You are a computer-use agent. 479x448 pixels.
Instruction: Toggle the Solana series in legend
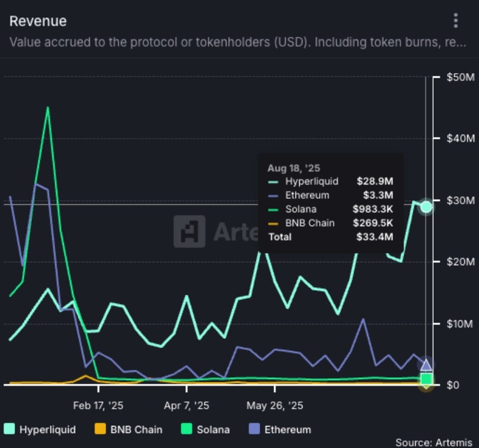(206, 429)
